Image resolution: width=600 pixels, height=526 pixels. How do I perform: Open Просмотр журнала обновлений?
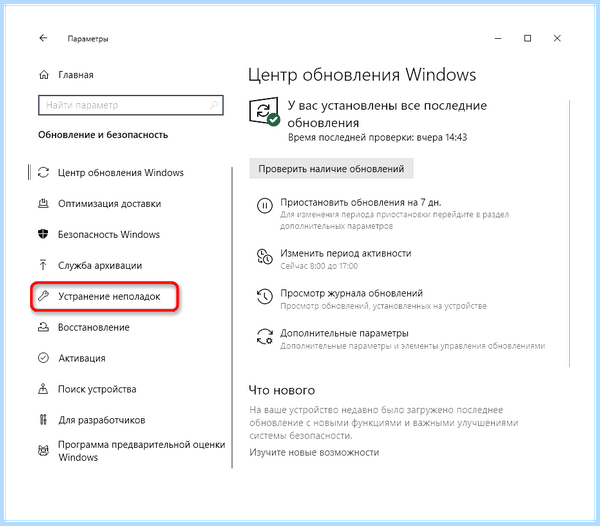(351, 293)
